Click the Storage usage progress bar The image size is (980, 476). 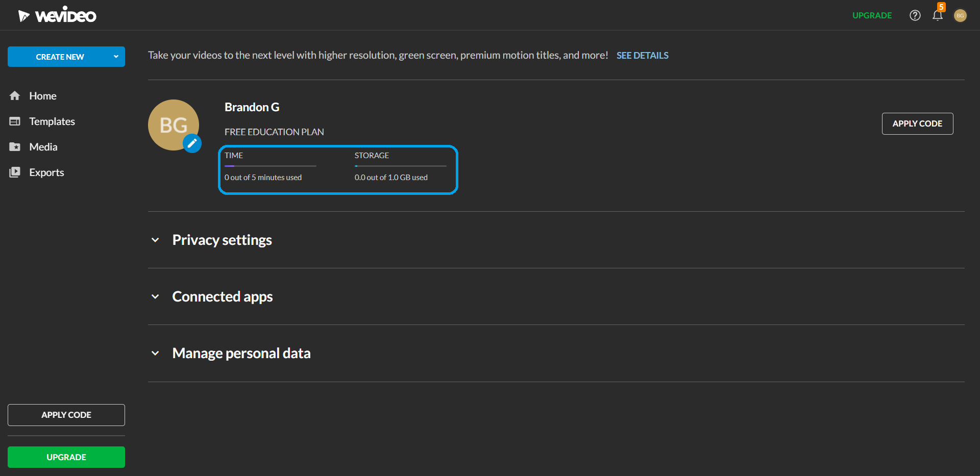coord(401,166)
